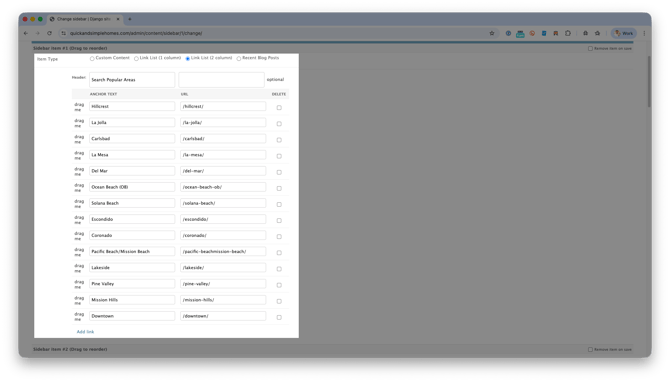Toggle Remove item on save for Sidebar item #1
The image size is (670, 382).
pos(590,49)
